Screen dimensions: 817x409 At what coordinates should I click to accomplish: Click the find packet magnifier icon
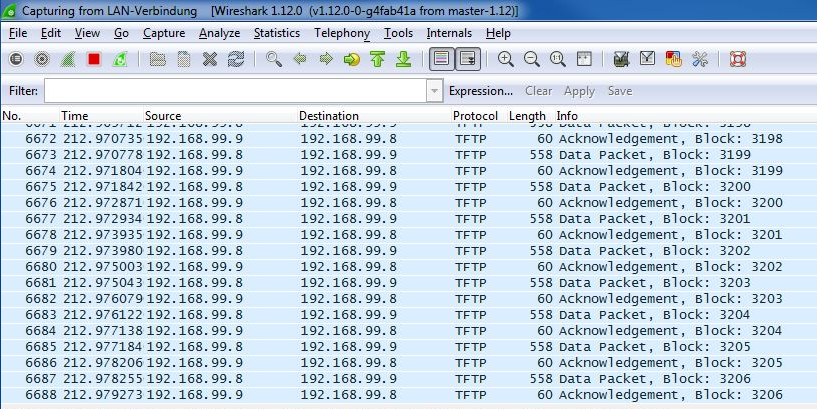(x=274, y=59)
